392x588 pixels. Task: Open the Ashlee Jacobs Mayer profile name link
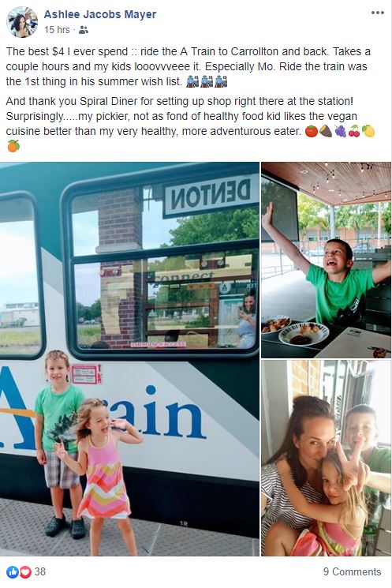pos(100,14)
